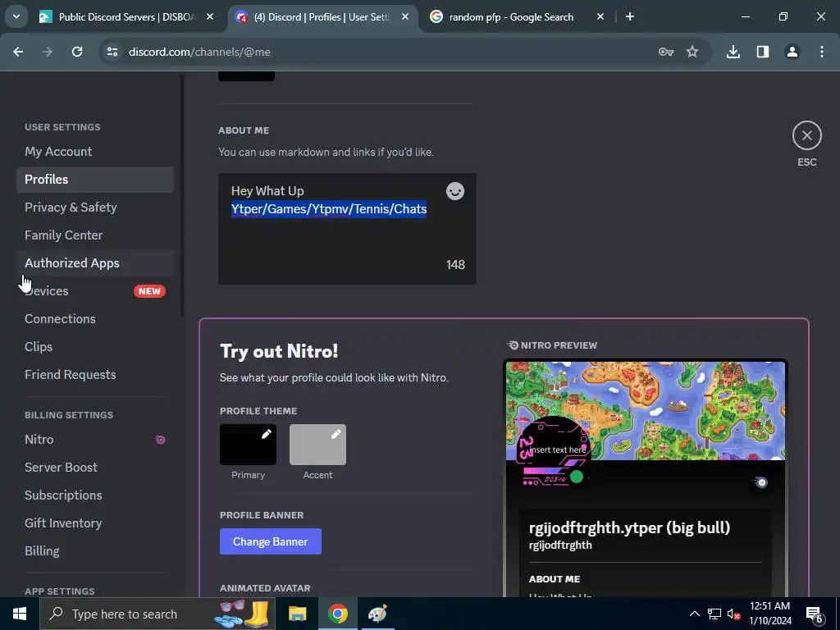Close the Discord Profiles browser tab

click(x=405, y=17)
